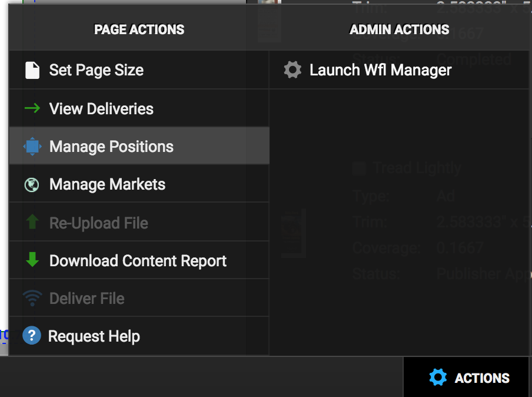Click the globe icon for Manage Markets
Image resolution: width=532 pixels, height=397 pixels.
(32, 185)
